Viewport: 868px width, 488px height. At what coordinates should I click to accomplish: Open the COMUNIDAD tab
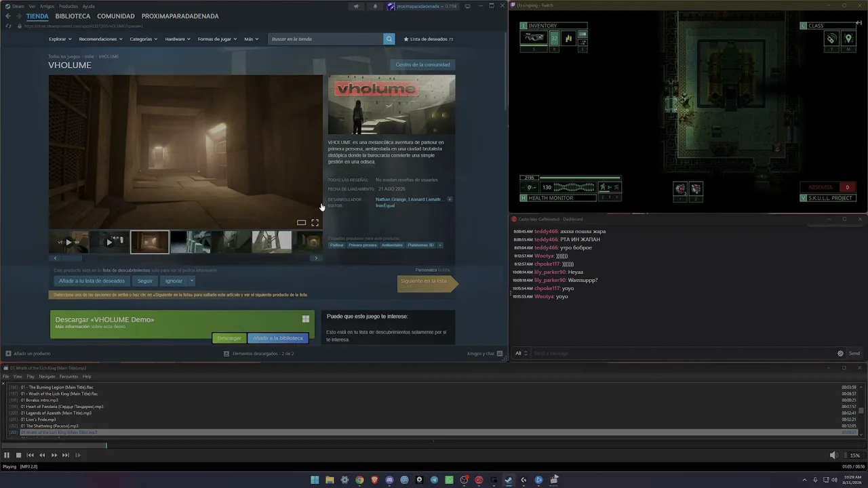tap(116, 16)
